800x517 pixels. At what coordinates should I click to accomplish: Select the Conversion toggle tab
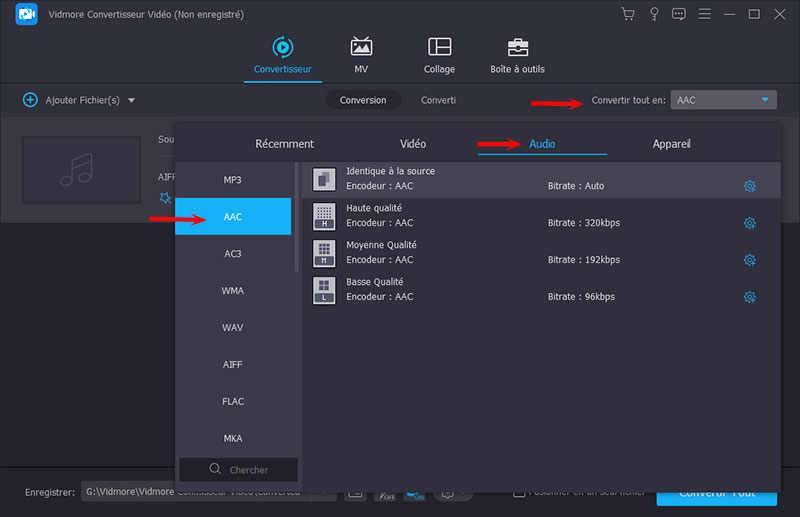(363, 100)
